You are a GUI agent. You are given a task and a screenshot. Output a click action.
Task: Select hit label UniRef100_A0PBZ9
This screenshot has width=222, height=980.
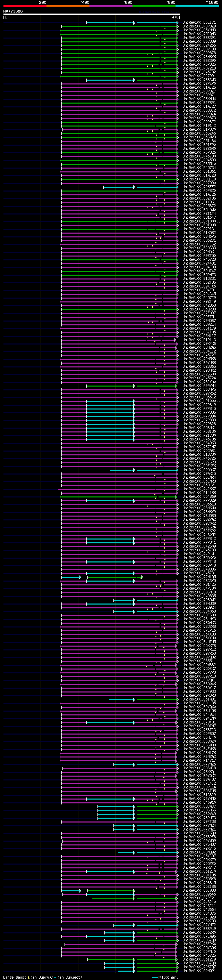199,27
